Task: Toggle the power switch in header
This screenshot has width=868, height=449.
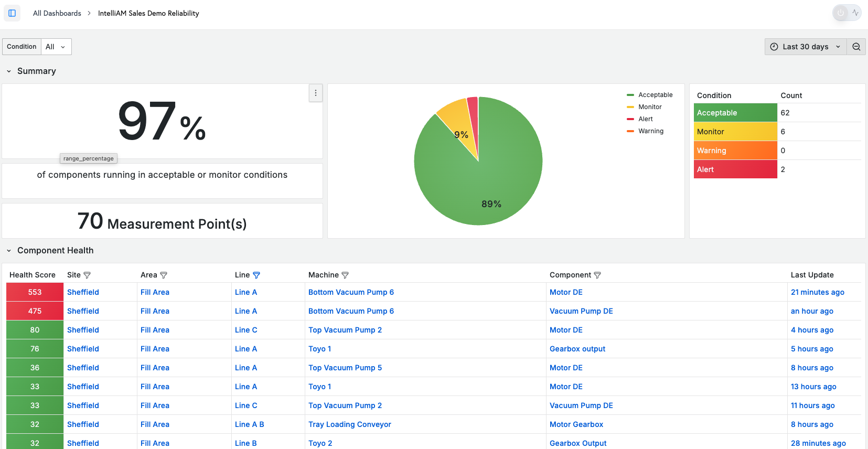Action: point(841,13)
